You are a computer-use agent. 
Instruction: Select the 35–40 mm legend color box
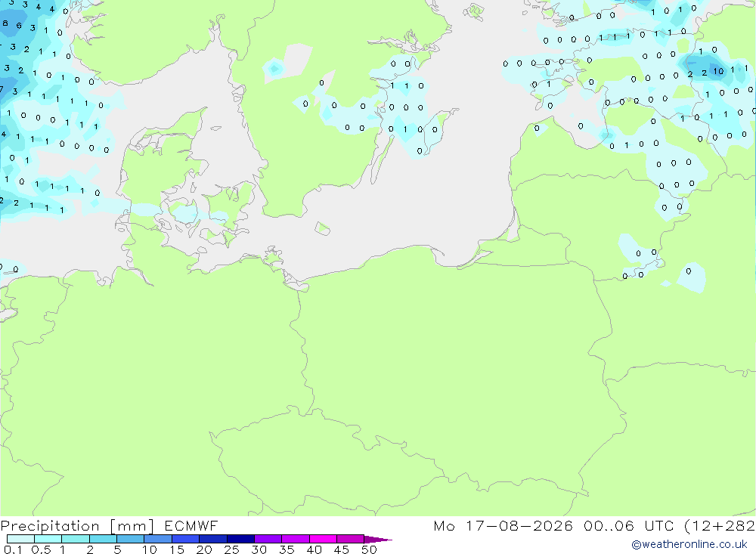pyautogui.click(x=295, y=539)
